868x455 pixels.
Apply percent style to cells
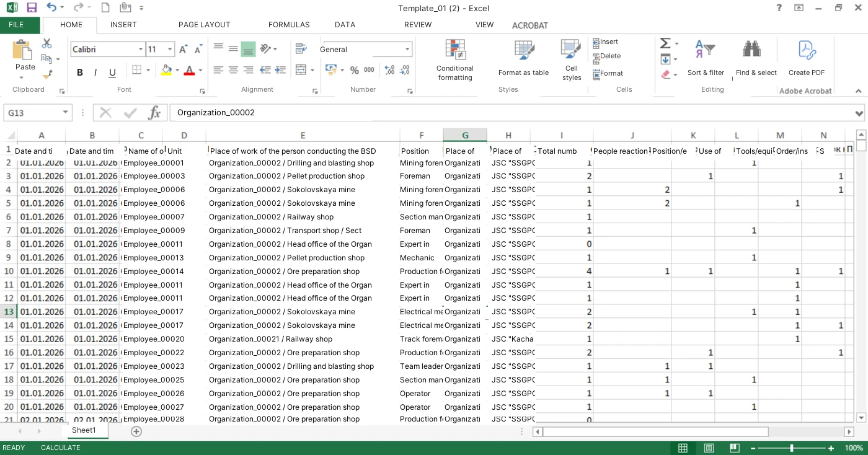(x=355, y=70)
